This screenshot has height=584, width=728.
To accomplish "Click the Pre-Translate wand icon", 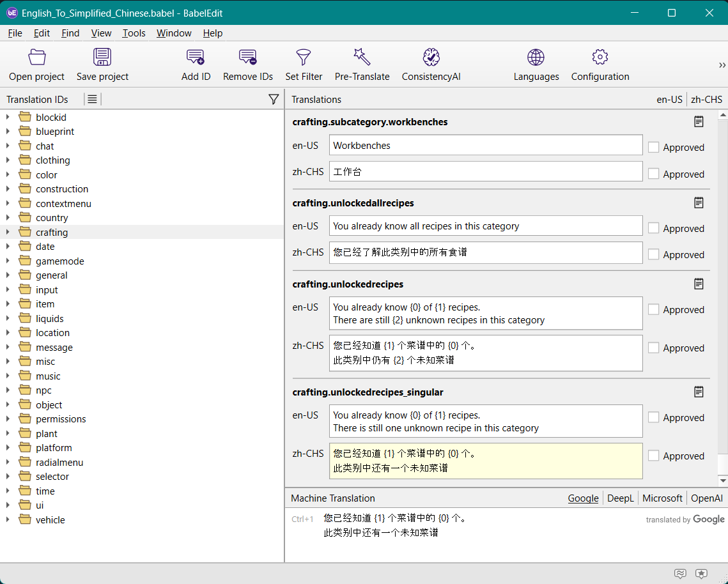I will pyautogui.click(x=362, y=58).
